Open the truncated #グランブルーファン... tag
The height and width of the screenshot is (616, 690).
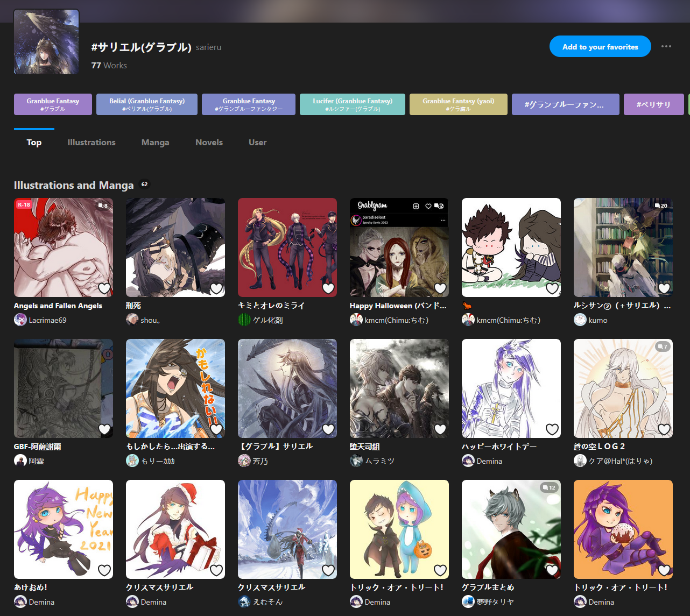(x=566, y=104)
